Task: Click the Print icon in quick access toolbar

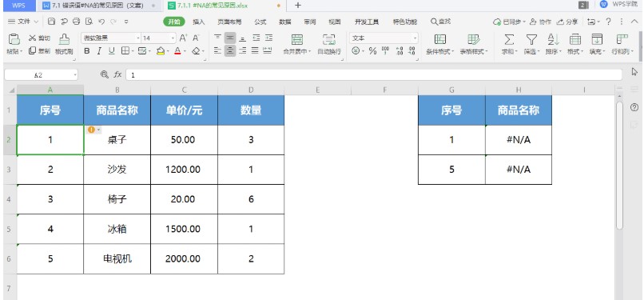Action: pyautogui.click(x=77, y=22)
